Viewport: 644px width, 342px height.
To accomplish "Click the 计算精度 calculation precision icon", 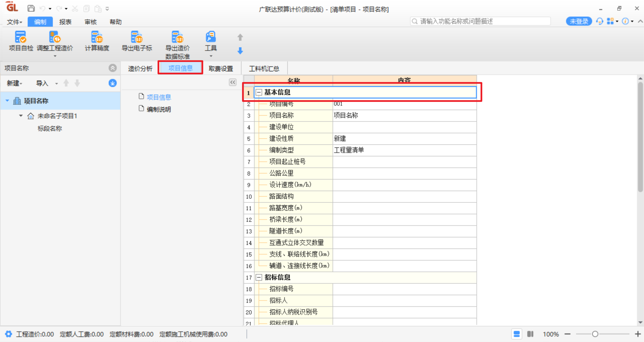I will point(97,38).
